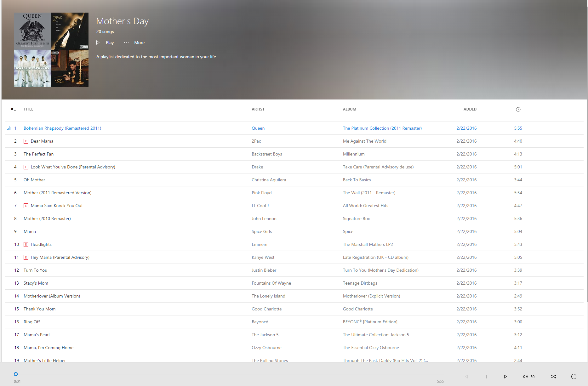Click the red explicit badge on Hey Mama
588x386 pixels.
pos(26,258)
